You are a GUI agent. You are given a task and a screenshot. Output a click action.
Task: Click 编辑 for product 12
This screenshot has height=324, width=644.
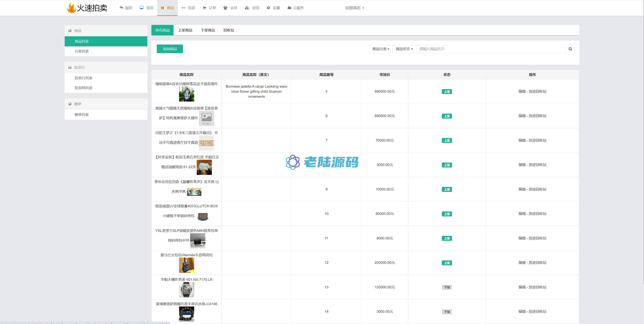pos(522,262)
